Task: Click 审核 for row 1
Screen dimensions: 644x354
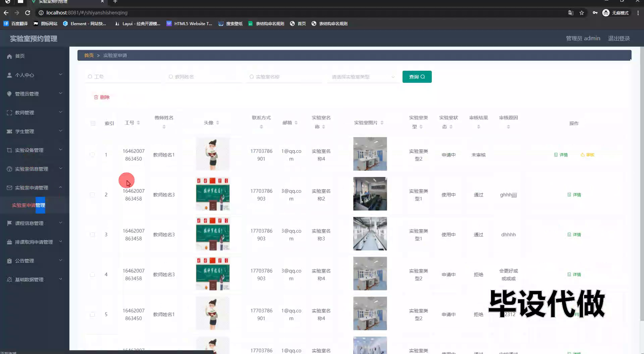Action: 587,155
